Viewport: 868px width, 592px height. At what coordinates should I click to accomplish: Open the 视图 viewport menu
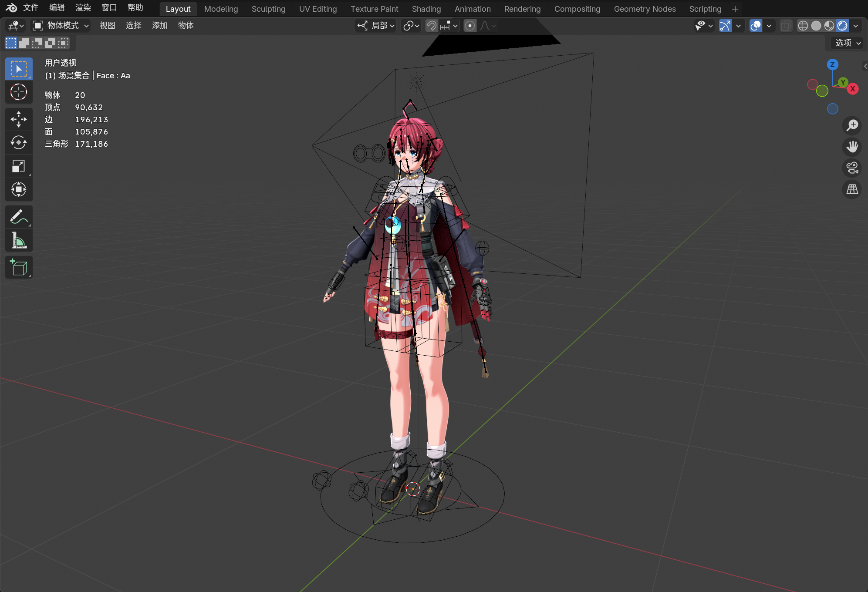pos(108,26)
